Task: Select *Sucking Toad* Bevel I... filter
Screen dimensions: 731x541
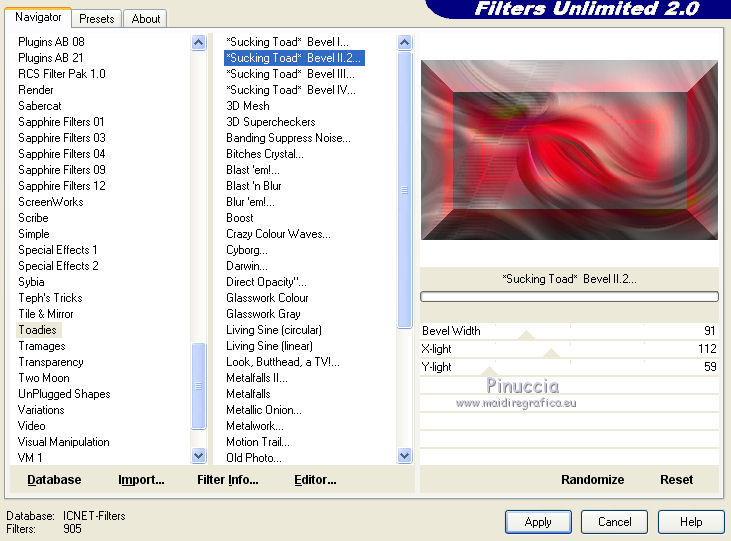Action: click(x=287, y=42)
